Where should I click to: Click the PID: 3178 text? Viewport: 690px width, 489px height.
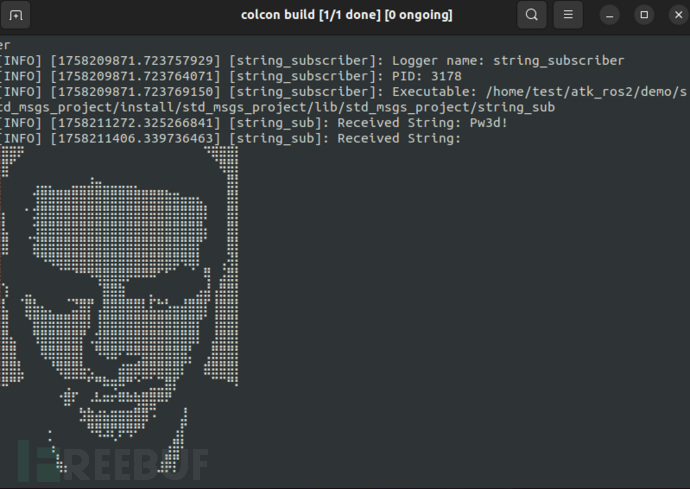point(427,76)
